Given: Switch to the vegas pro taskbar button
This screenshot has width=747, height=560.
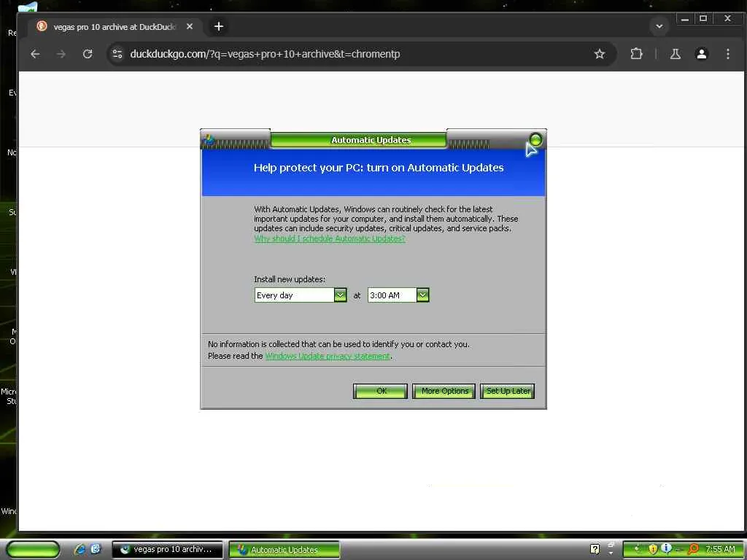Looking at the screenshot, I should click(167, 550).
